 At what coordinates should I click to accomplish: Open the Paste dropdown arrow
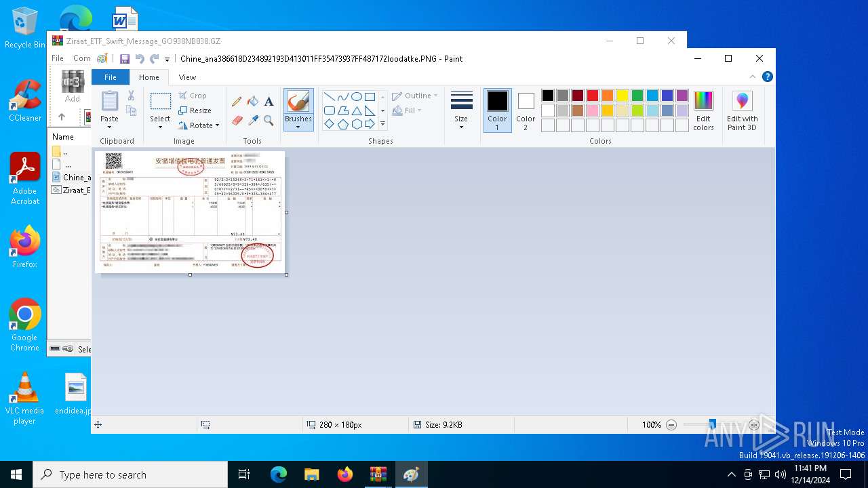pyautogui.click(x=109, y=127)
